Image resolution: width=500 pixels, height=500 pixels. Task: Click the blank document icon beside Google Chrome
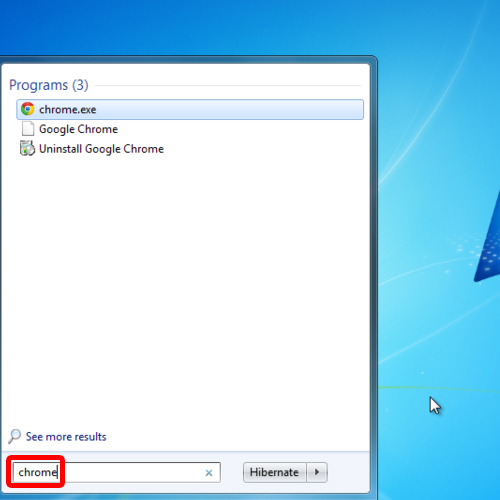click(x=28, y=129)
